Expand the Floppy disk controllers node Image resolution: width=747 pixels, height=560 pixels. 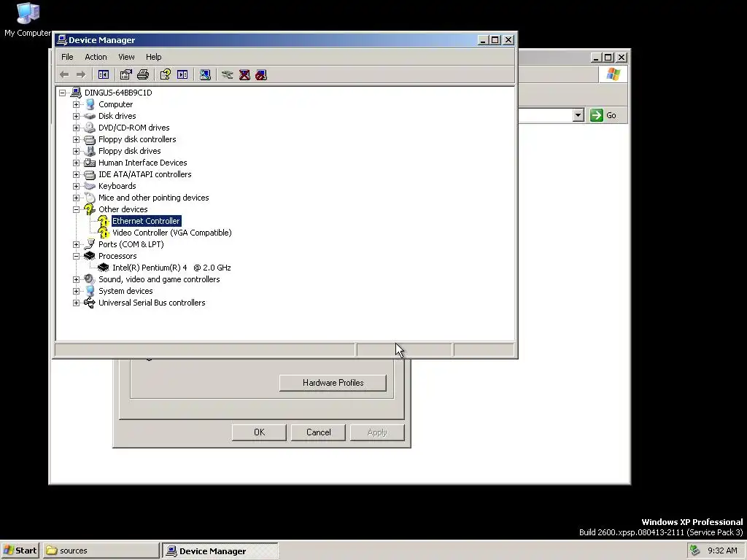click(76, 139)
